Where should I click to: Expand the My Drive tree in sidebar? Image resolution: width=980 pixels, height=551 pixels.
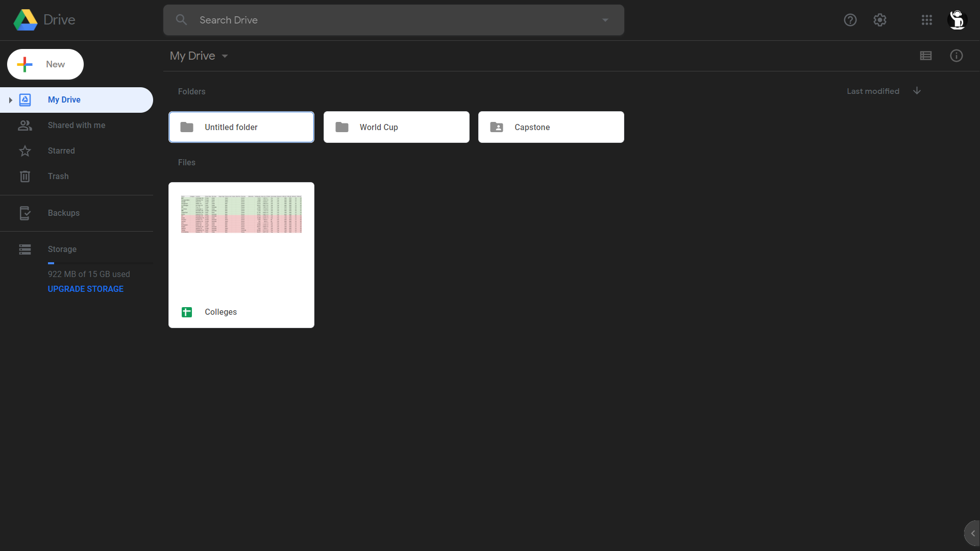[x=11, y=100]
